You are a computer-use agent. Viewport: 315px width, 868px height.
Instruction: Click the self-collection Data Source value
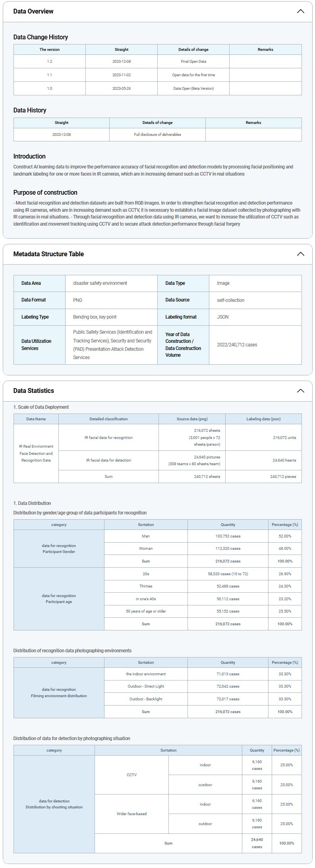(x=230, y=300)
